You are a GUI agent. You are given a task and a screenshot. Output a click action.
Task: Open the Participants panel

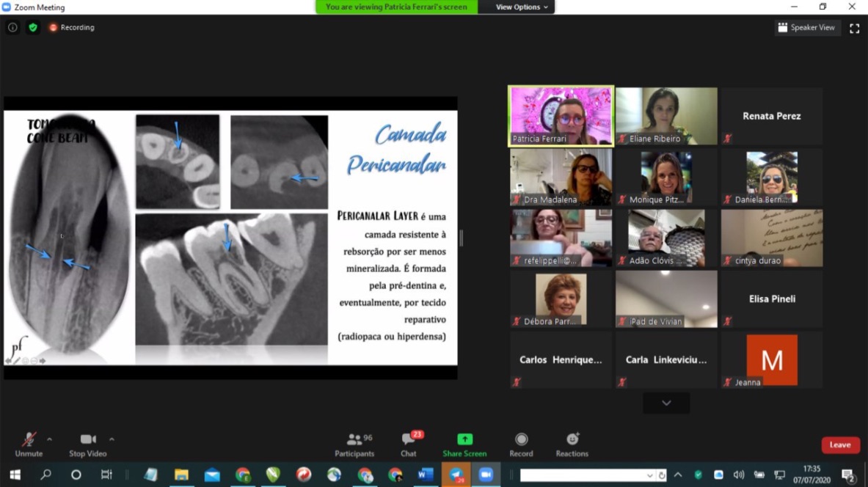354,444
